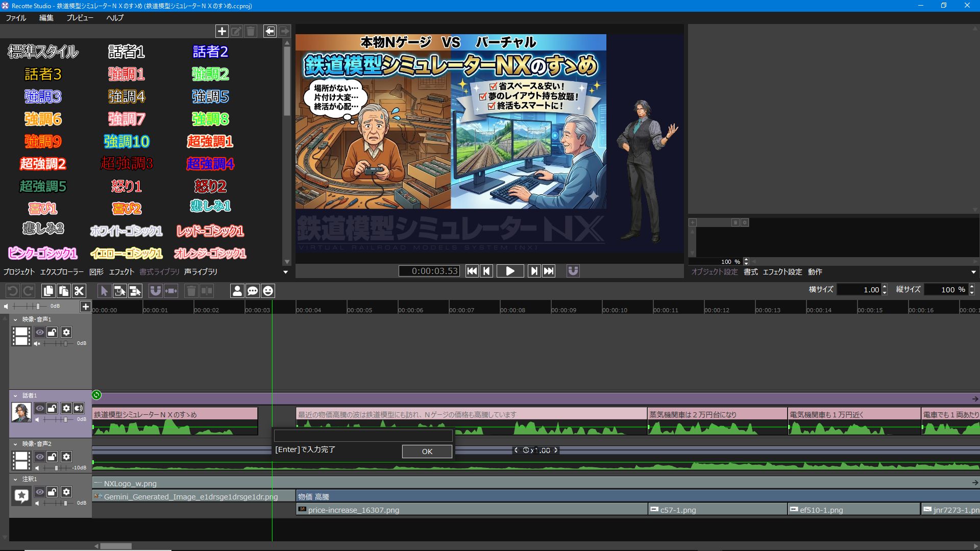Hide the 映像·音声2 track with eye icon
Screen dimensions: 980x551
[40, 457]
